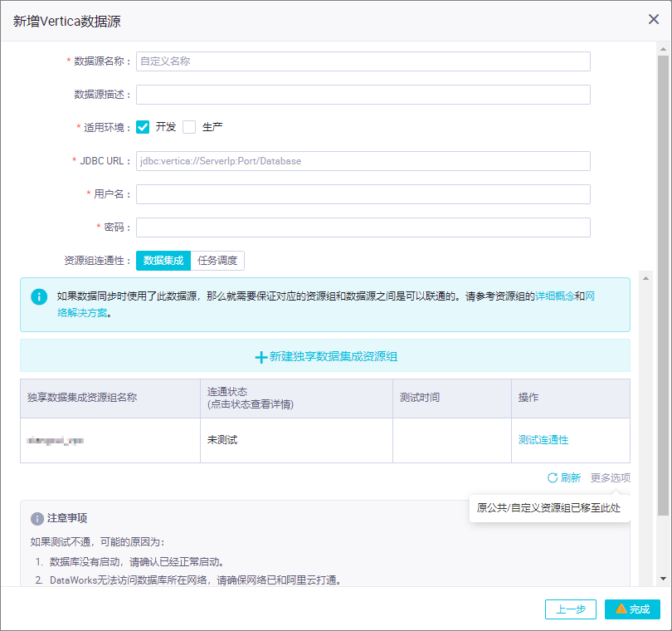Viewport: 672px width, 631px height.
Task: Click the 完成 button
Action: click(x=632, y=609)
